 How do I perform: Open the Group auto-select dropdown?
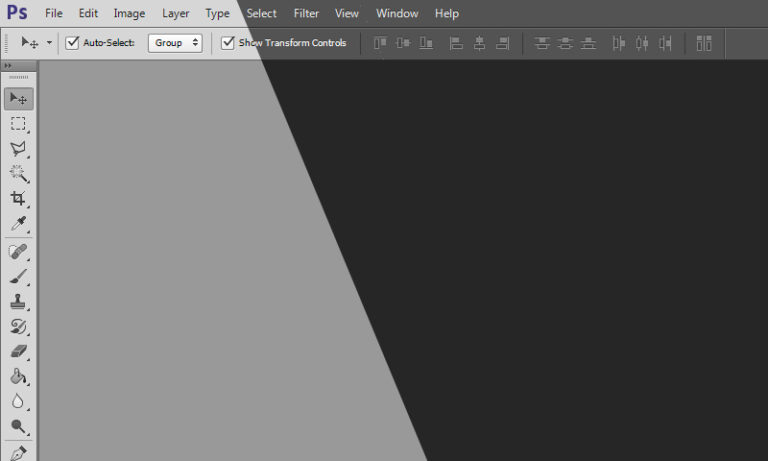coord(176,43)
